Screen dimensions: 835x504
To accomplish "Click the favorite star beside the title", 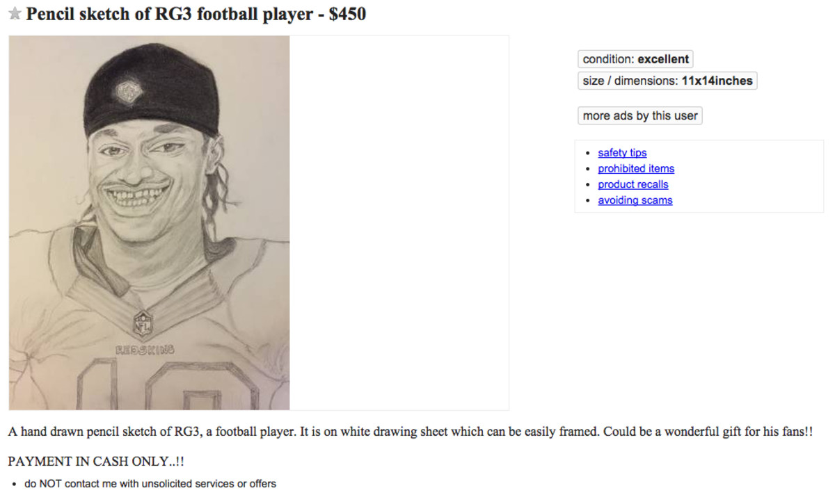I will click(x=15, y=15).
